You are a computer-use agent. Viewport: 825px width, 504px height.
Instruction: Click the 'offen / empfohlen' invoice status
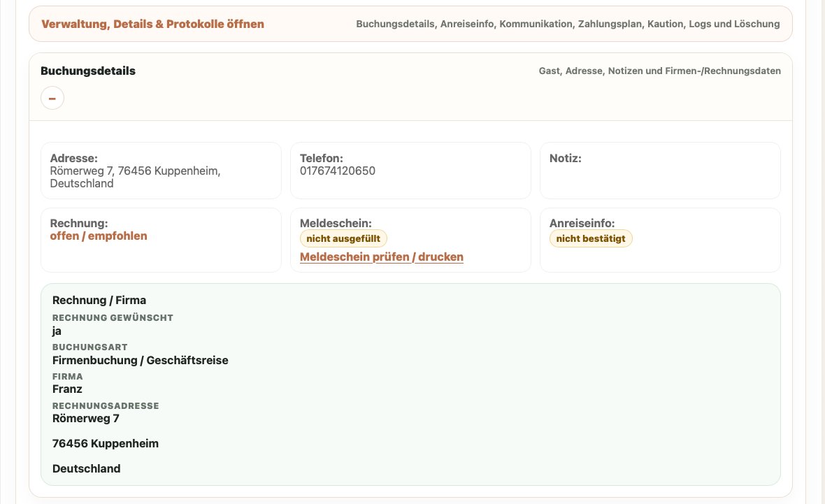(x=99, y=236)
